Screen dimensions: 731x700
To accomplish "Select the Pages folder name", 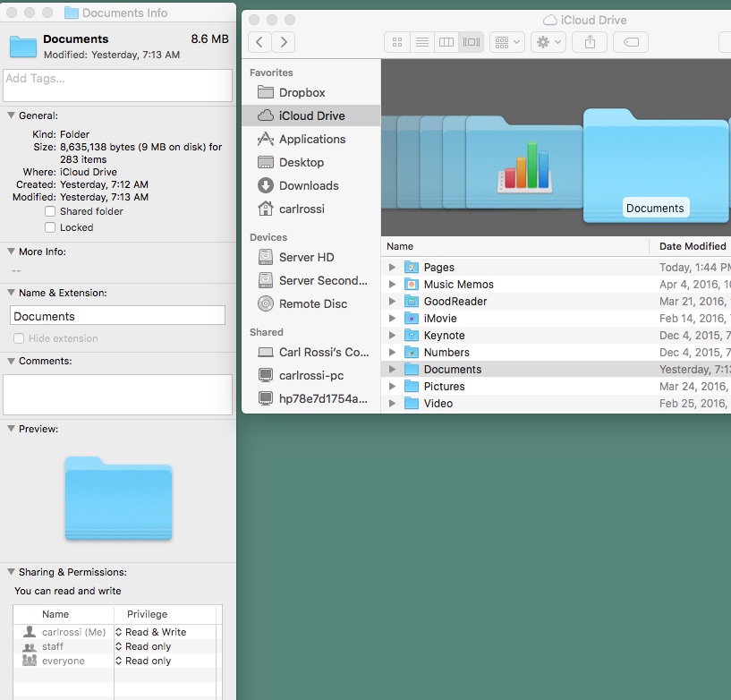I will [x=438, y=268].
